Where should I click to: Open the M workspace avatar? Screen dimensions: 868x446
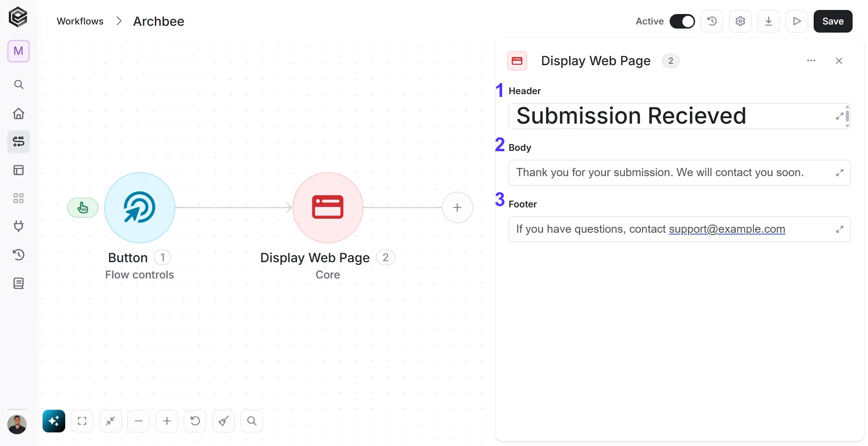(19, 51)
